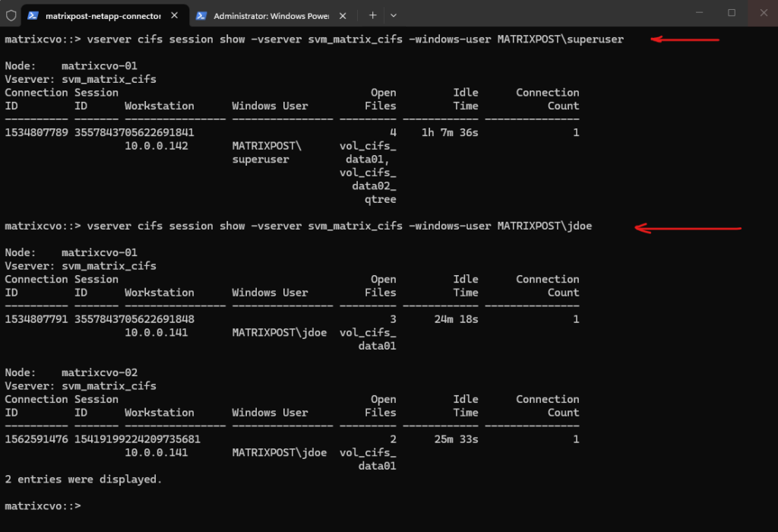Switch to Administrator: Windows PowerShell tab

point(270,14)
